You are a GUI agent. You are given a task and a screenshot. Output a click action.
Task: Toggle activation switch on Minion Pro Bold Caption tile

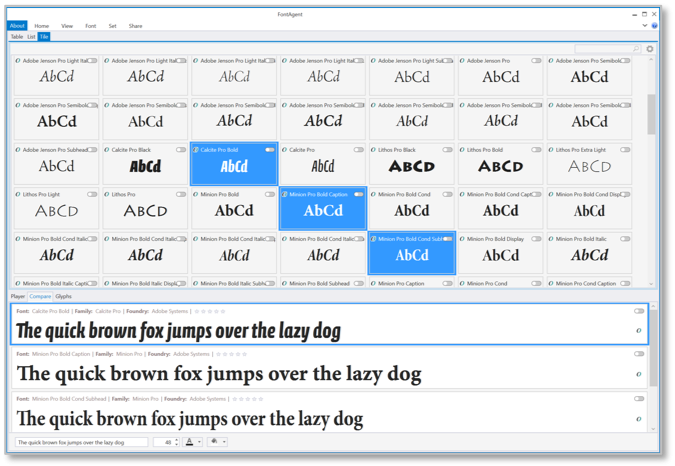click(359, 194)
